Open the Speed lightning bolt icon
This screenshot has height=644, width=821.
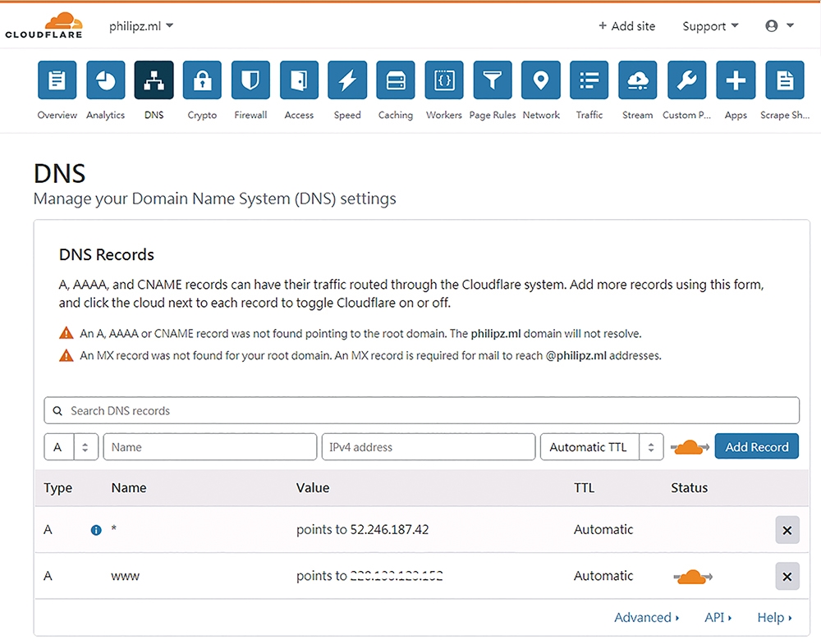pyautogui.click(x=347, y=80)
